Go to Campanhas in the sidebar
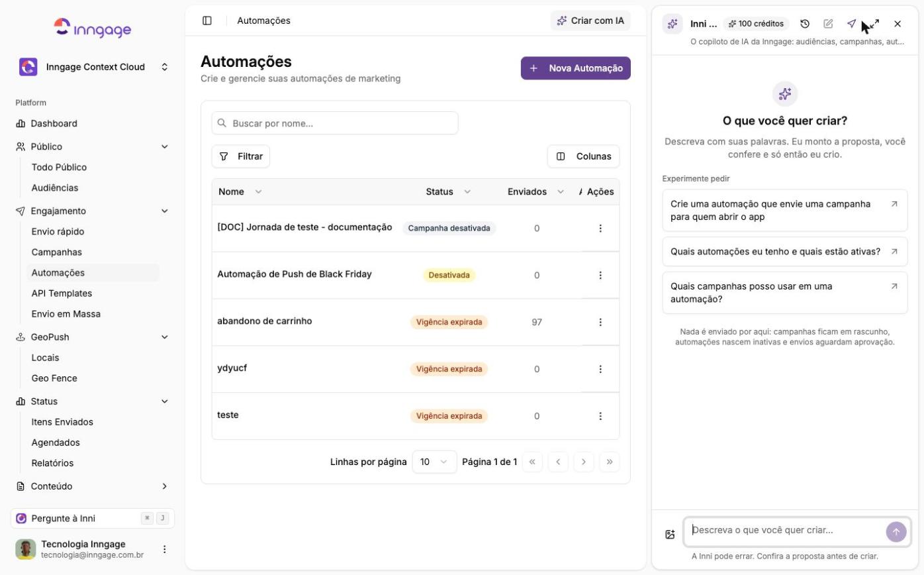The width and height of the screenshot is (924, 575). coord(93,252)
